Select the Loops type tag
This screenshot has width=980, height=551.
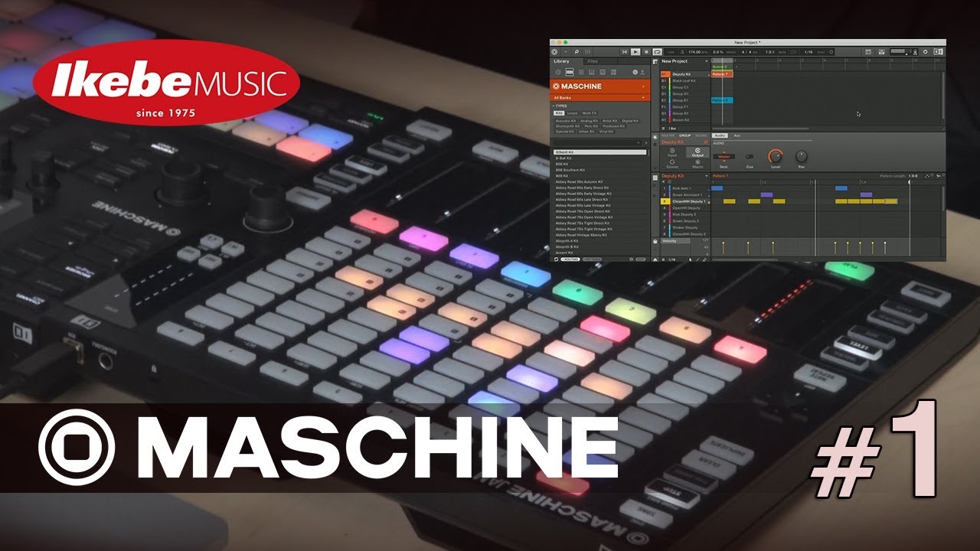(x=573, y=113)
